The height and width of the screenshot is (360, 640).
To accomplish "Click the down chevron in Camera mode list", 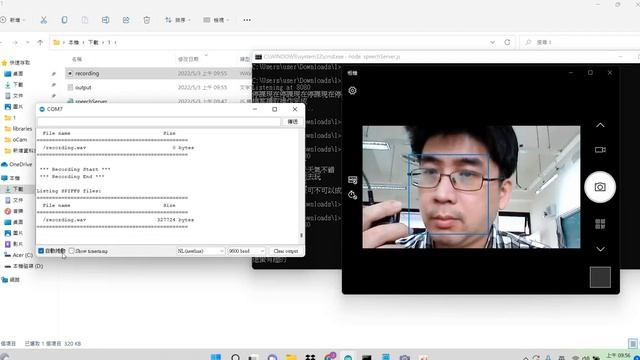I will click(x=600, y=249).
